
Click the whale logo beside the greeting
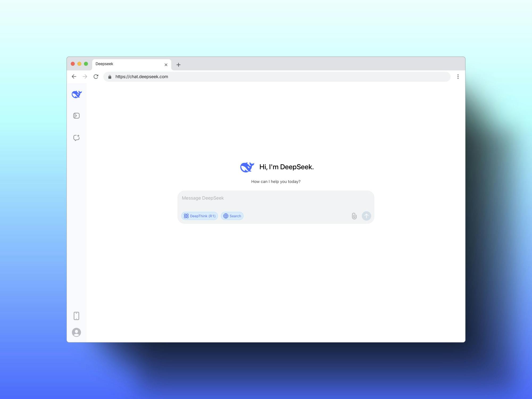coord(247,167)
